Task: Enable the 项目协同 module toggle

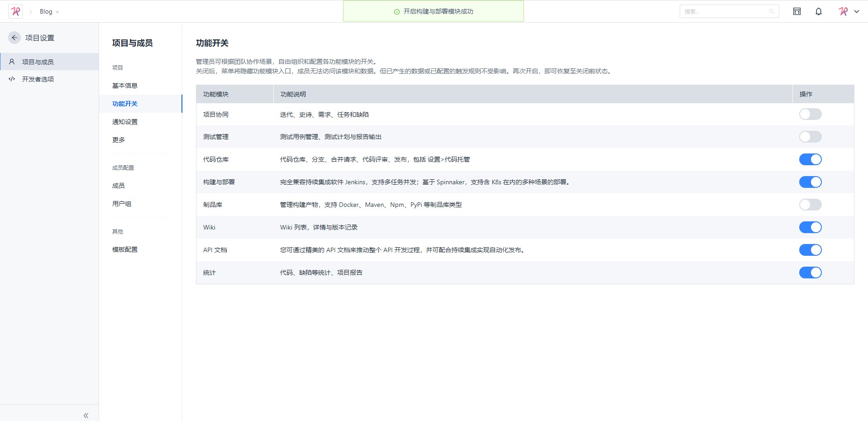Action: tap(810, 114)
